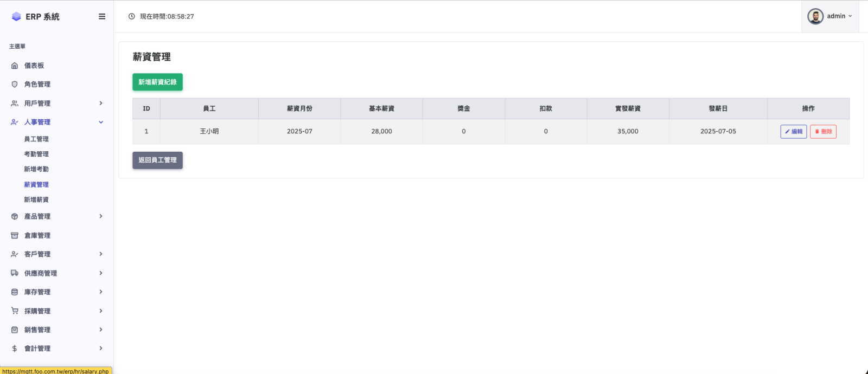Click the 返回員工管理 button
The image size is (868, 374).
[x=157, y=160]
